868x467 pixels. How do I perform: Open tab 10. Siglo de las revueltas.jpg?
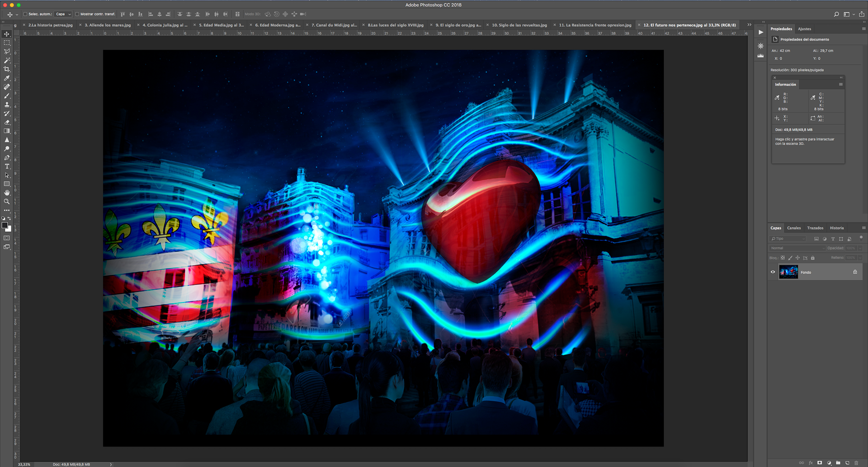pyautogui.click(x=519, y=25)
